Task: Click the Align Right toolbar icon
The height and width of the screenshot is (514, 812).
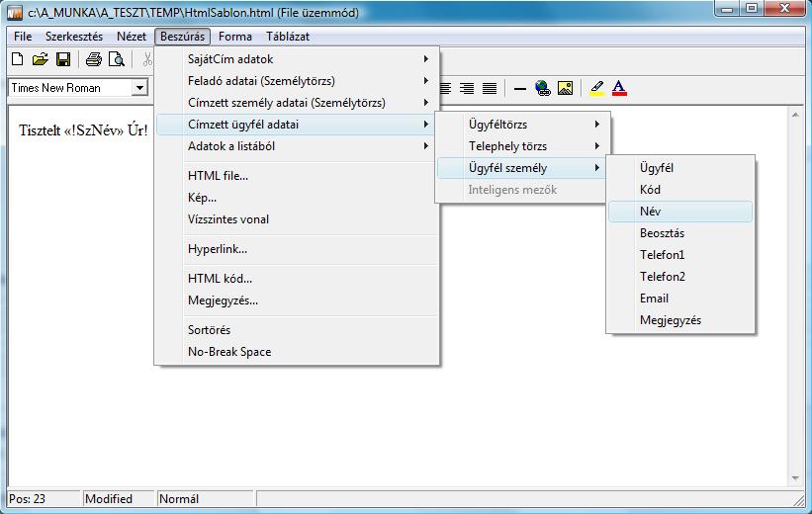Action: [x=467, y=88]
